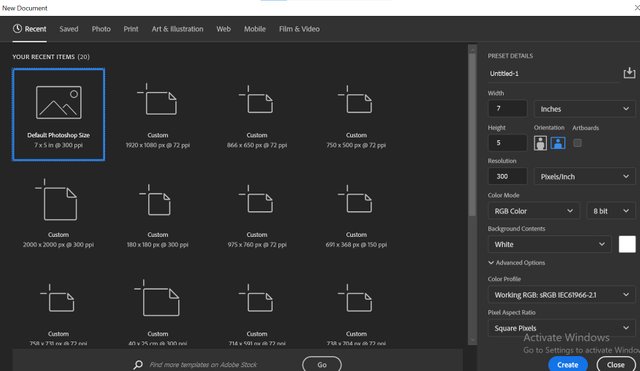Viewport: 640px width, 371px height.
Task: Select the Default Photoshop Size preset
Action: tap(58, 114)
